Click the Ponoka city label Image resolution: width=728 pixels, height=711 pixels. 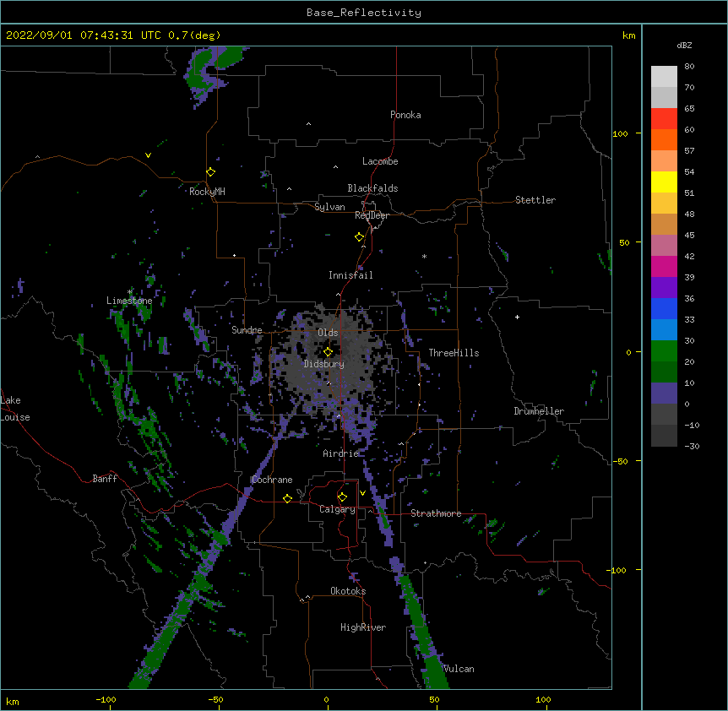405,115
